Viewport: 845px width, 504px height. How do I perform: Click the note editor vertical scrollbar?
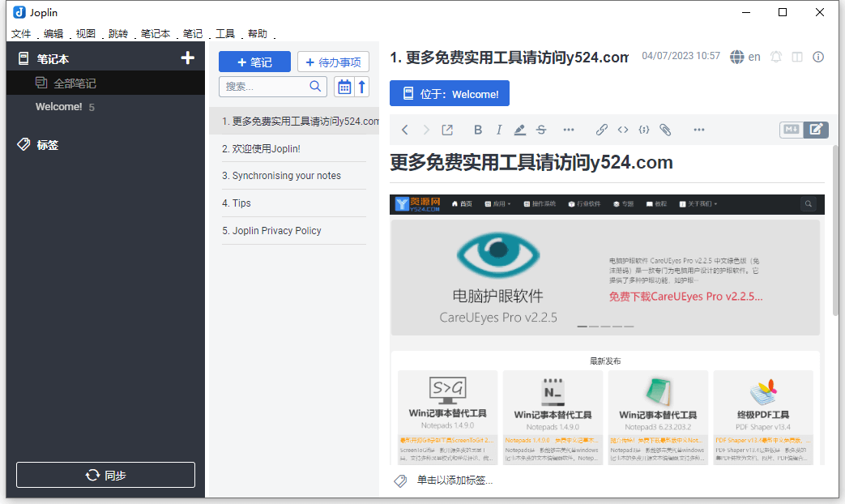coord(835,230)
